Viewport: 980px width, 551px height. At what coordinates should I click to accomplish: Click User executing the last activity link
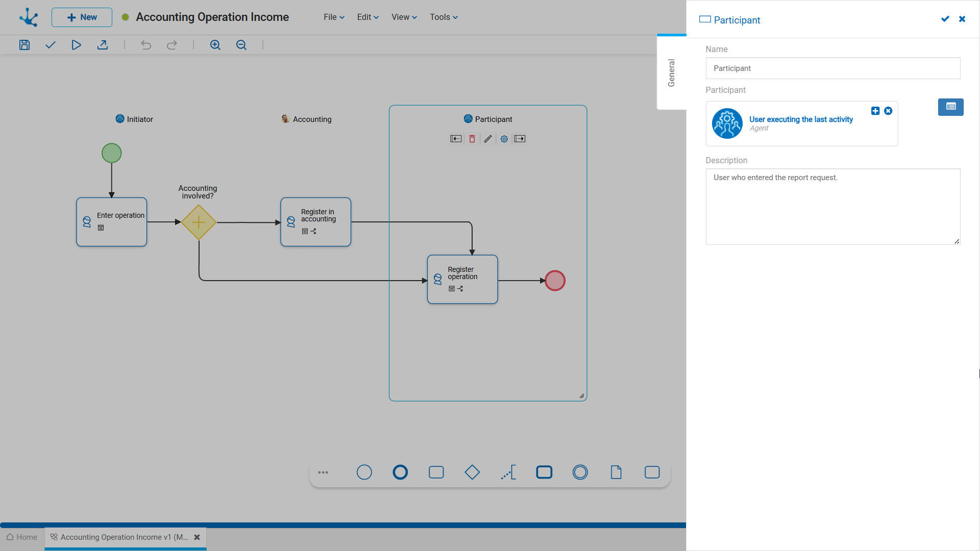click(x=801, y=119)
